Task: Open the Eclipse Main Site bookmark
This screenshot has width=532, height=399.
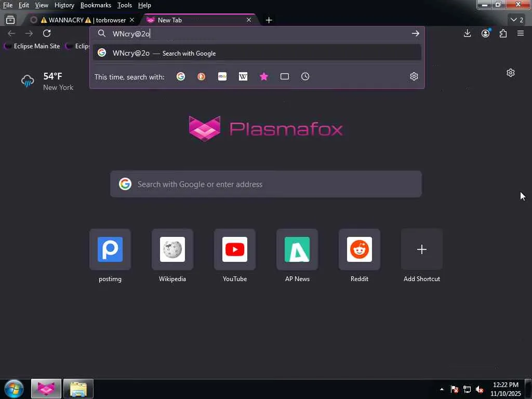Action: click(32, 46)
